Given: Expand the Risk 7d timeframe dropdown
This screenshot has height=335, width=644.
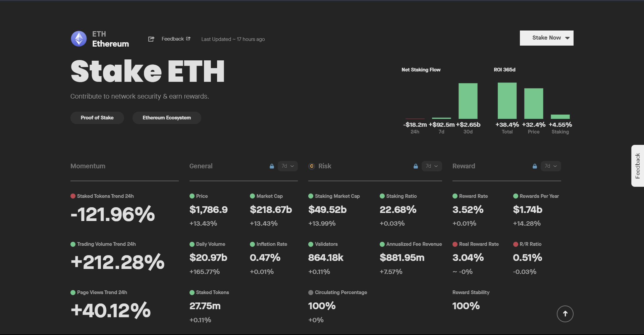Looking at the screenshot, I should [x=432, y=166].
